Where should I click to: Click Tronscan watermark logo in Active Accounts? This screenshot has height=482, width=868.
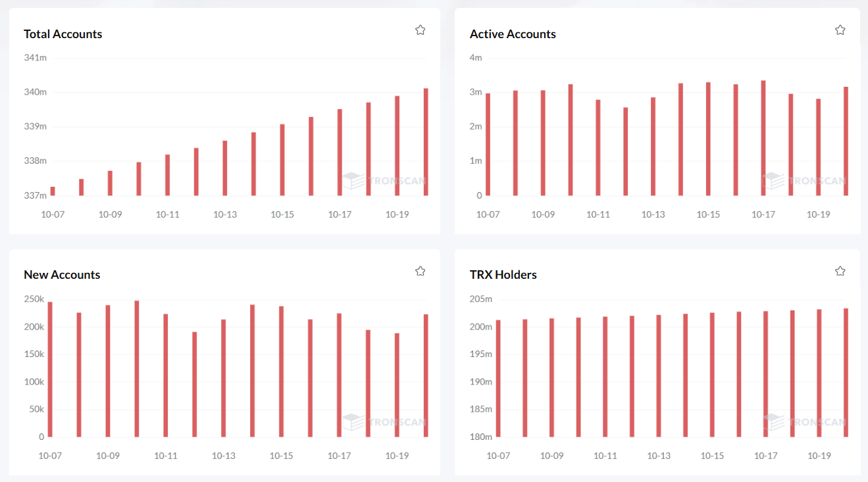[773, 180]
